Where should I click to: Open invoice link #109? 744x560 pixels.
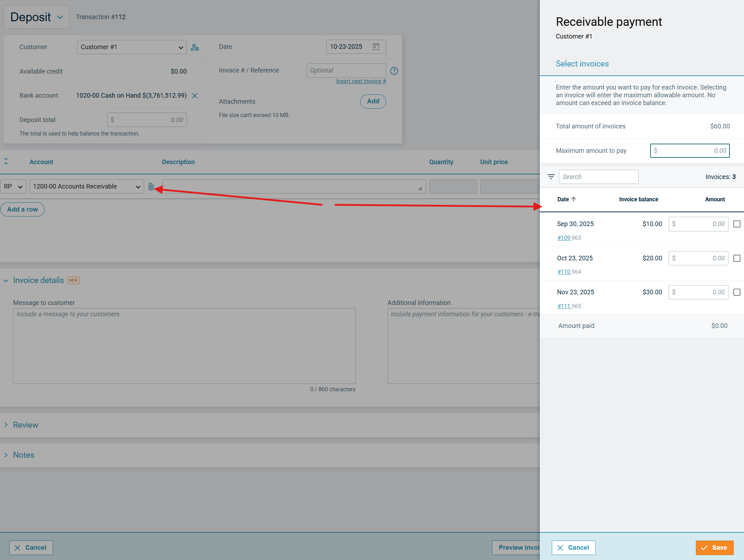point(564,238)
